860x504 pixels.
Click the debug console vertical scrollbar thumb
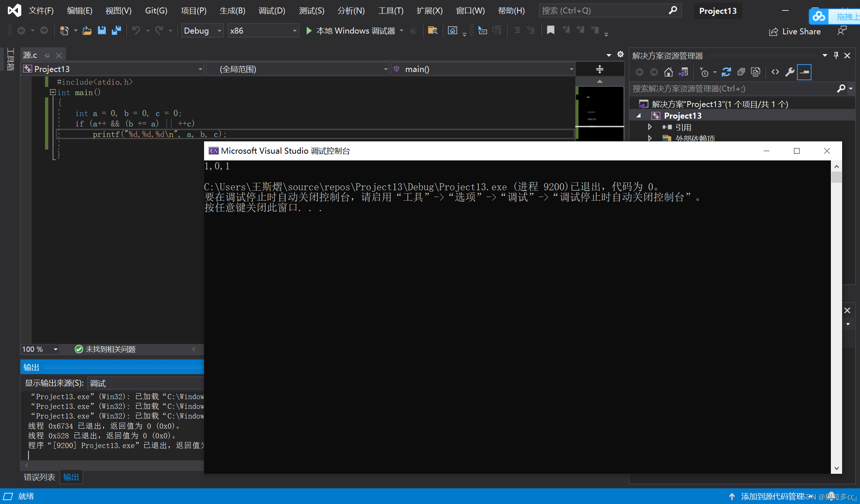point(836,177)
